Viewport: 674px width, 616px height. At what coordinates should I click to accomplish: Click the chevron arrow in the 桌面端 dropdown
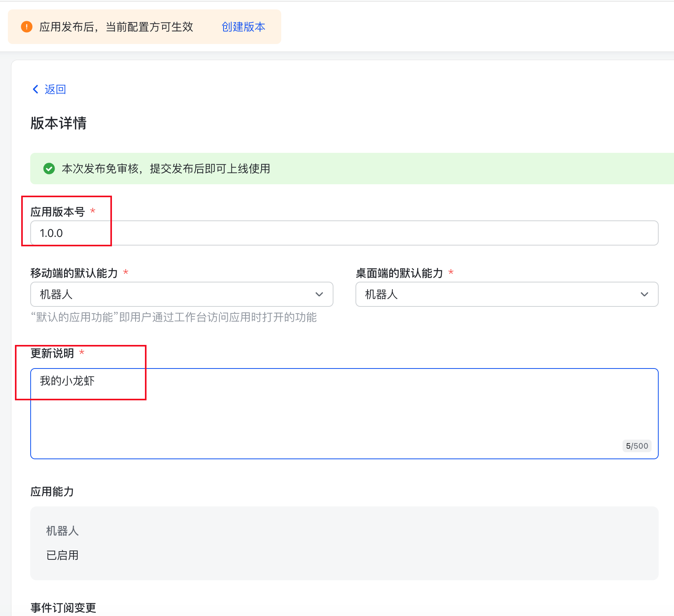pos(644,294)
